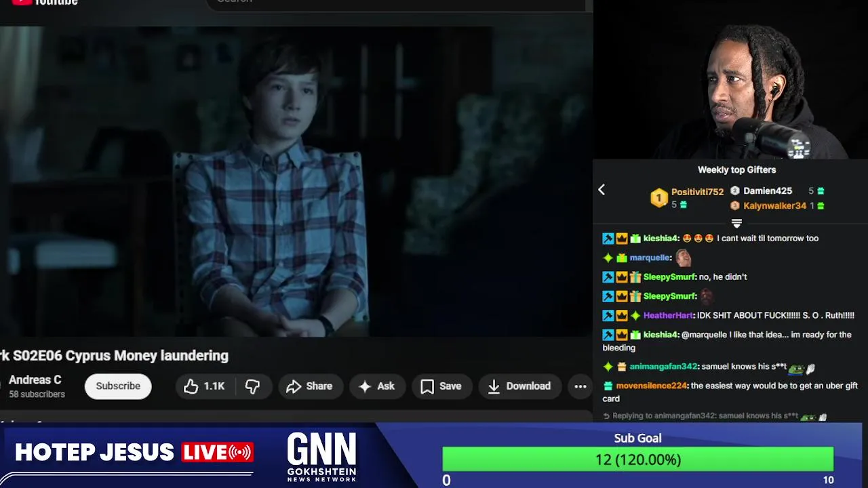Screen dimensions: 868x488
Task: Click SleepySmurf on 'no, he didn't' message
Action: click(x=669, y=277)
